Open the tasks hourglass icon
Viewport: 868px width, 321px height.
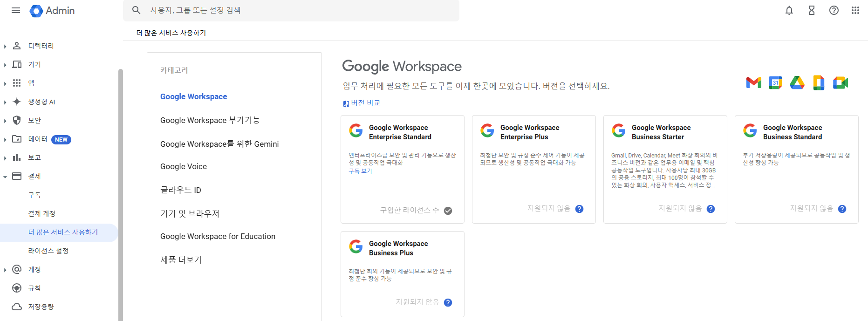click(x=812, y=10)
